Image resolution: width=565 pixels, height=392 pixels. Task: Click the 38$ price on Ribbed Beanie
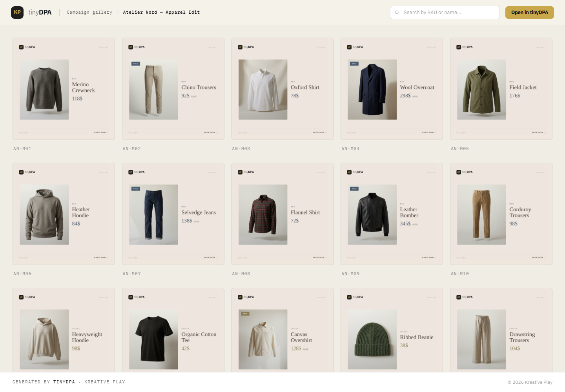[x=404, y=346]
